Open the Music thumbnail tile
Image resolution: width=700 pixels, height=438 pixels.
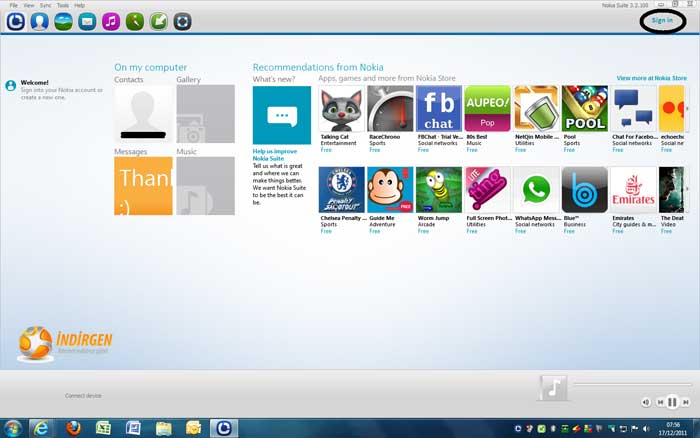coord(205,186)
